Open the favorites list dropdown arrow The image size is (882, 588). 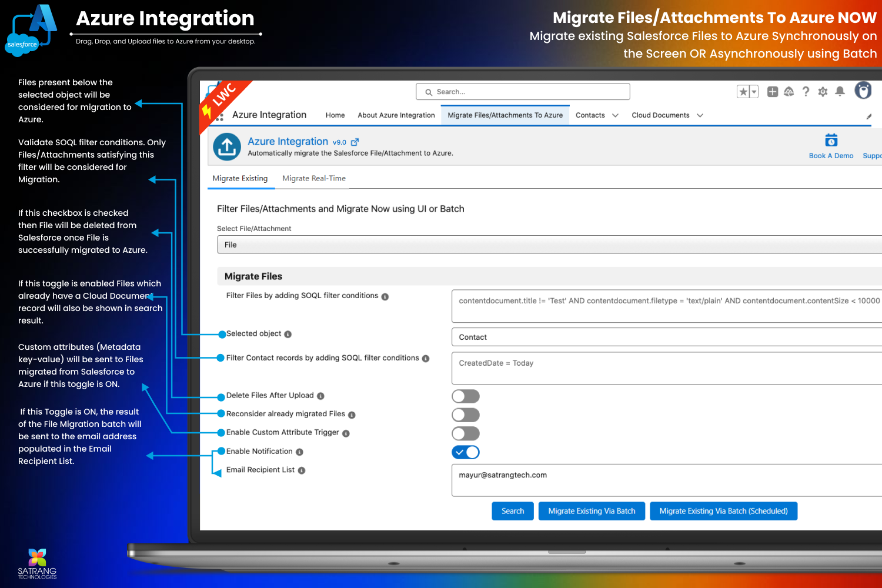pos(754,92)
